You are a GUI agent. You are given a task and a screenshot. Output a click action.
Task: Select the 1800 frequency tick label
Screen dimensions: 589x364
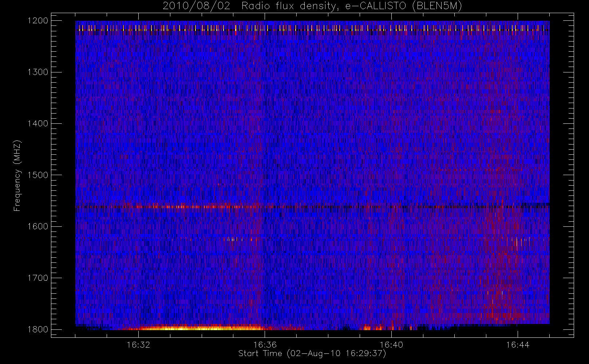[x=38, y=329]
